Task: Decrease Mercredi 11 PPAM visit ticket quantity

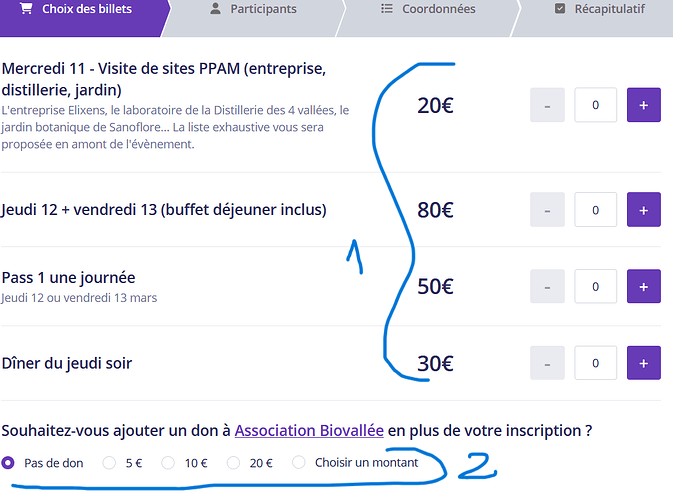Action: point(547,105)
